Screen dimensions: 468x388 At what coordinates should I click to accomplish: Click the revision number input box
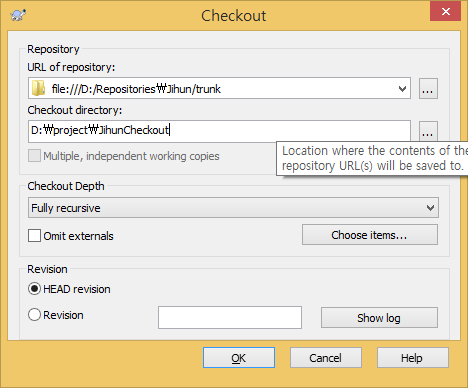click(x=230, y=317)
